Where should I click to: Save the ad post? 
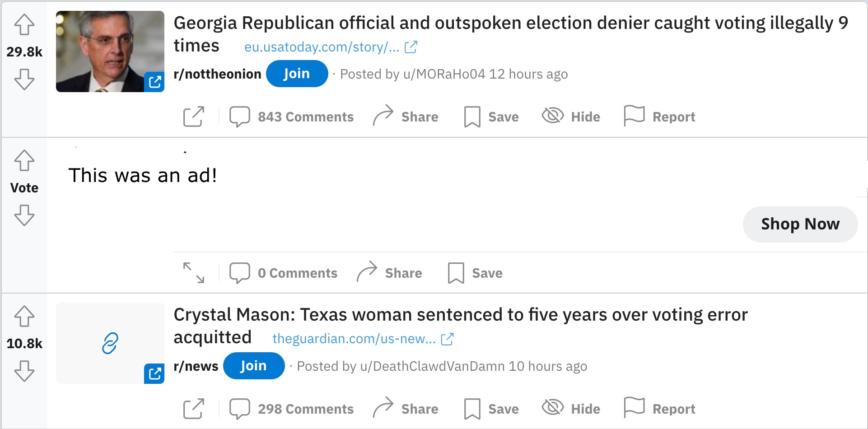475,273
